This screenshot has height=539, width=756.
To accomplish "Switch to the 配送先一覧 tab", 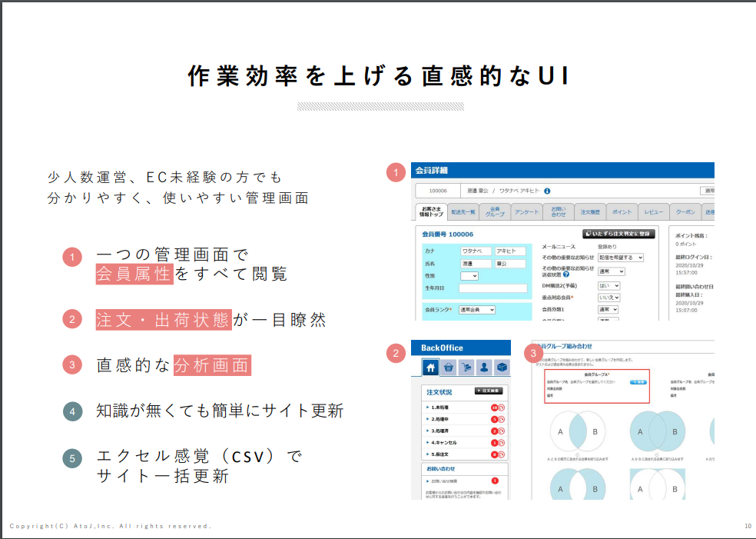I will coord(463,212).
